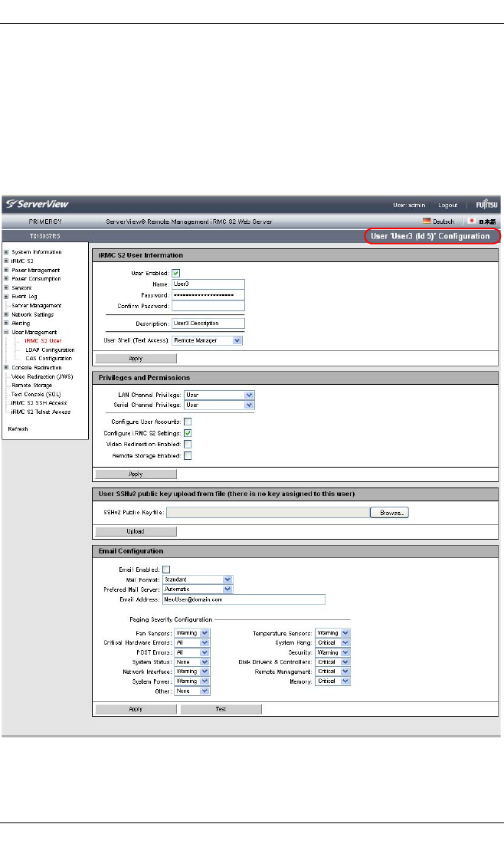Open LDAP Configuration page
This screenshot has width=504, height=847.
50,350
